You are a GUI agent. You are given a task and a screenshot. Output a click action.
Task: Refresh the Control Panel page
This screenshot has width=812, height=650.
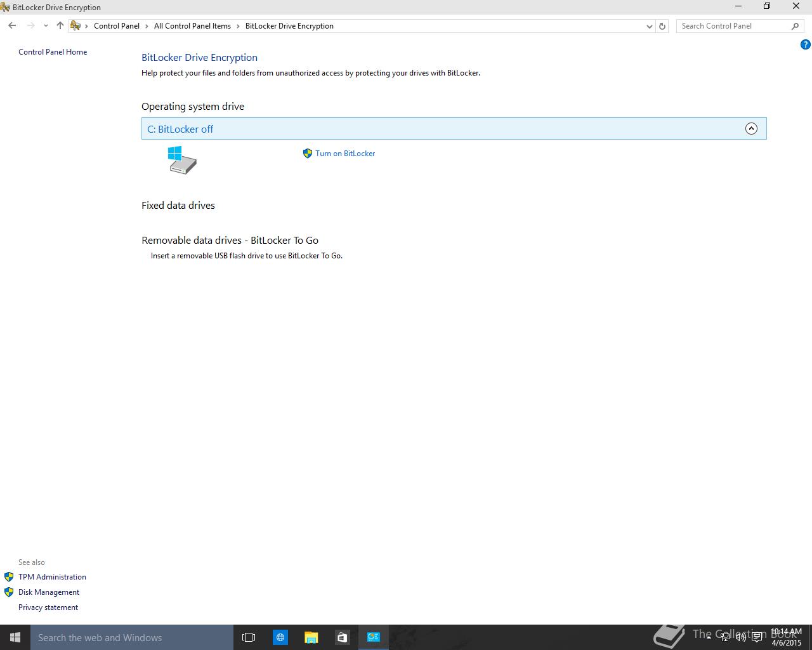(662, 26)
